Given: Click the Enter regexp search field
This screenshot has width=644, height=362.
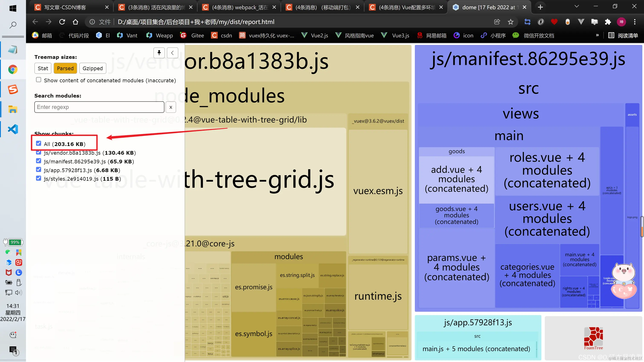Looking at the screenshot, I should tap(99, 107).
